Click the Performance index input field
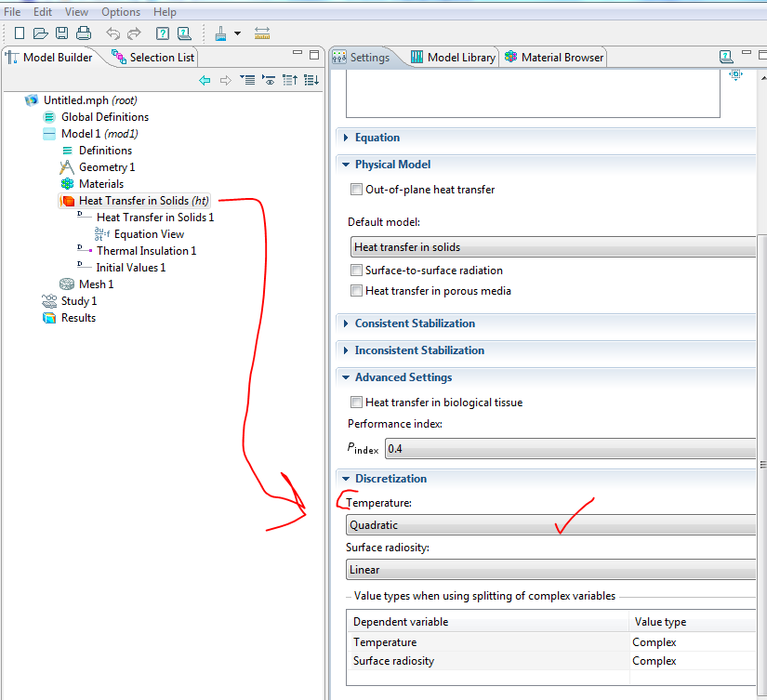This screenshot has height=700, width=767. tap(570, 449)
